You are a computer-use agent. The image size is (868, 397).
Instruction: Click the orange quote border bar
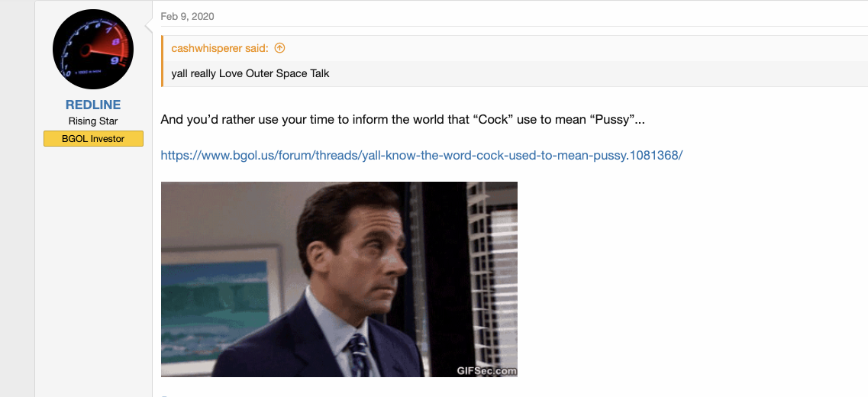[162, 61]
